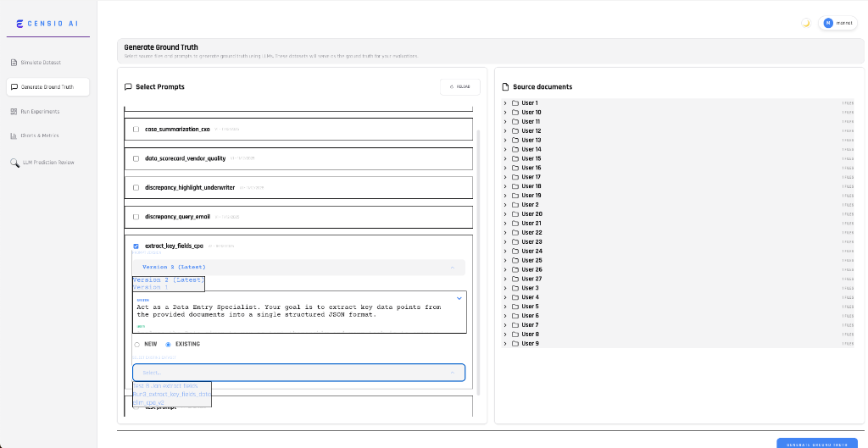Open the Simulate Dataset sidebar item
Viewport: 868px width, 448px height.
[x=41, y=63]
